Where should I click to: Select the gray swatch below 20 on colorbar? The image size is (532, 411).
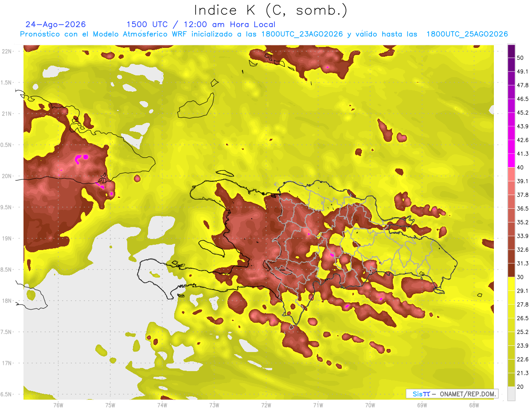tap(511, 394)
